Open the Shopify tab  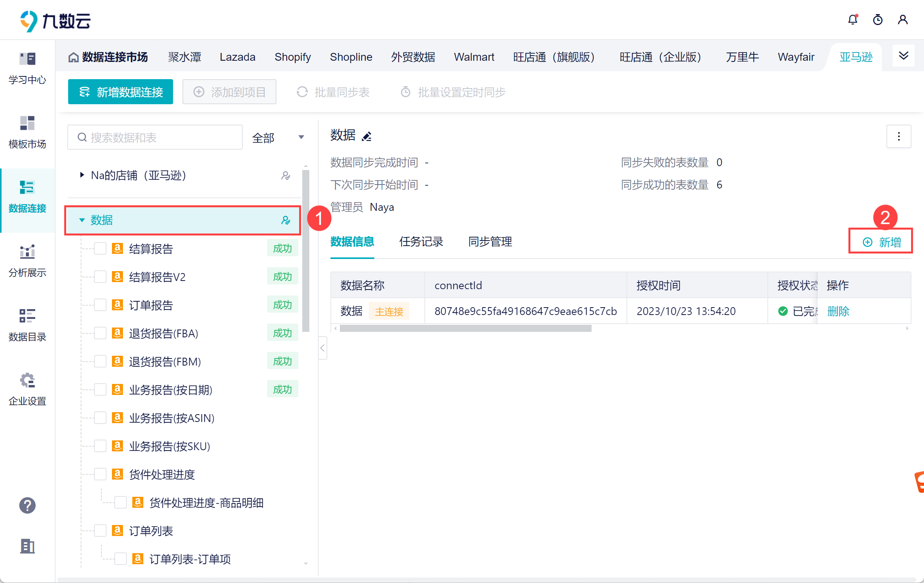click(x=292, y=57)
